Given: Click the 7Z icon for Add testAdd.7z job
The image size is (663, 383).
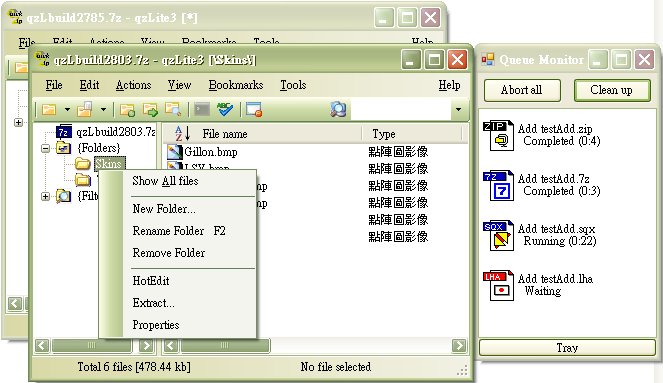Looking at the screenshot, I should (x=499, y=185).
